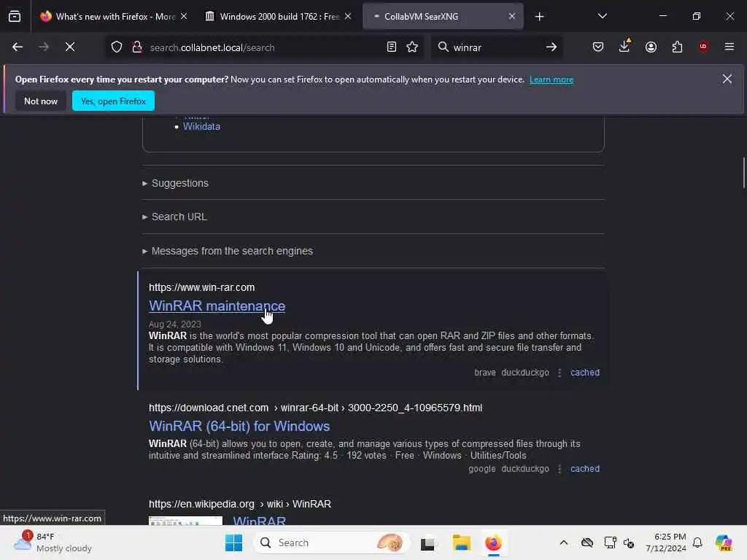Click the https://www.win-rar.com URL text
This screenshot has width=747, height=560.
click(201, 287)
